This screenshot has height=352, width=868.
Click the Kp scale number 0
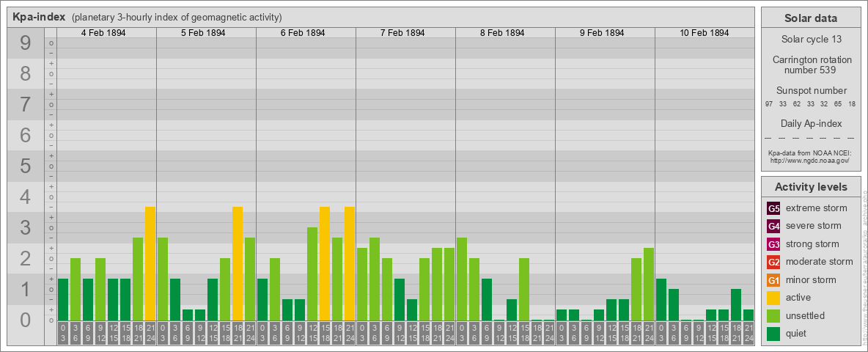[x=25, y=320]
